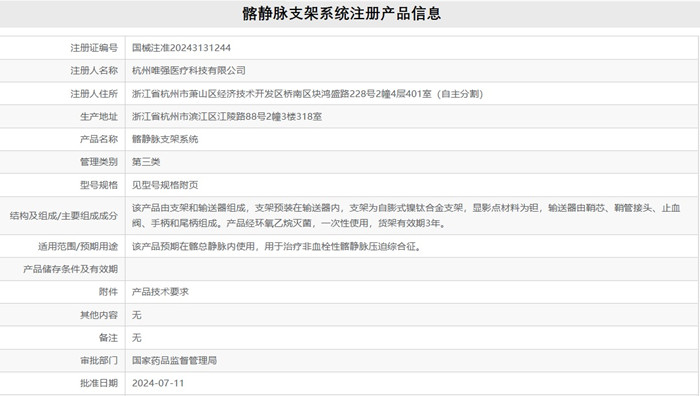
Task: Select the 注册证编号 label
Action: pyautogui.click(x=94, y=48)
